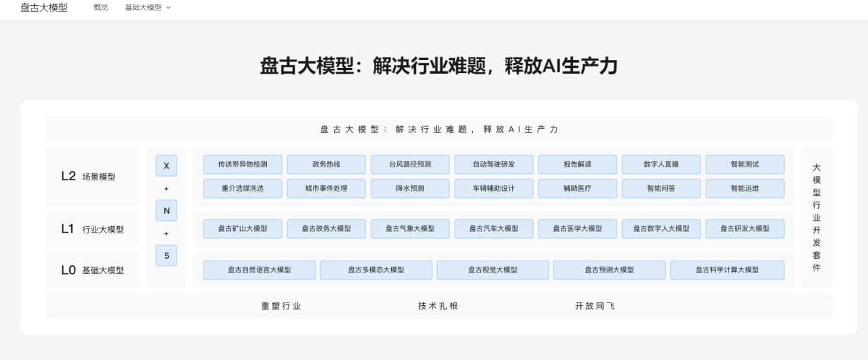Open the 盘古矿山大模型 box
The height and width of the screenshot is (360, 868).
(243, 229)
